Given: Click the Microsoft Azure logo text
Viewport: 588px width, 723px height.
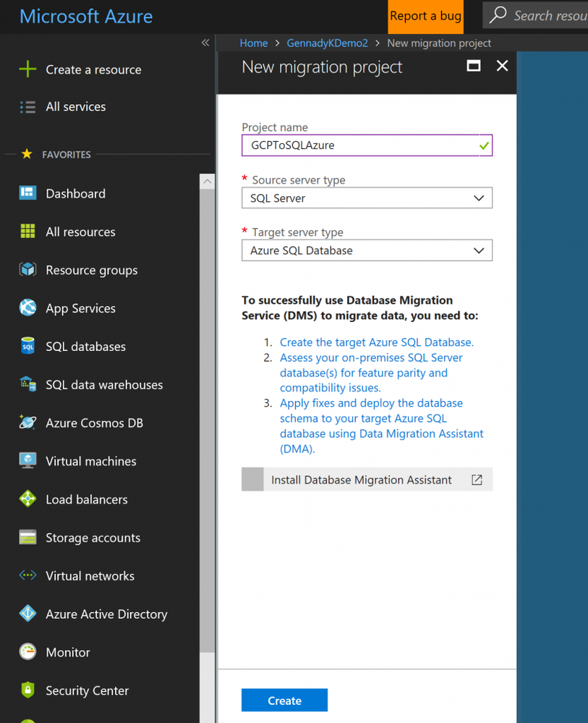Looking at the screenshot, I should [86, 17].
